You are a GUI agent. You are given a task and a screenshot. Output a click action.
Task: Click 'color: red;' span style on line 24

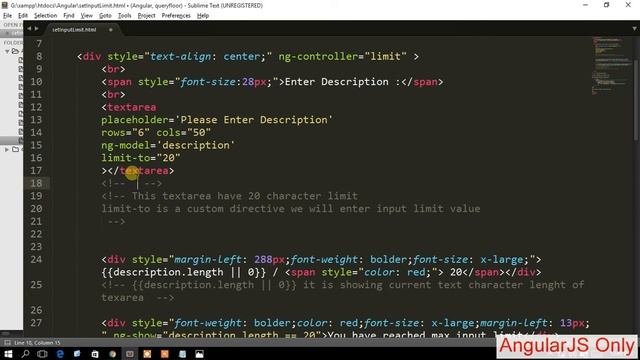point(398,272)
